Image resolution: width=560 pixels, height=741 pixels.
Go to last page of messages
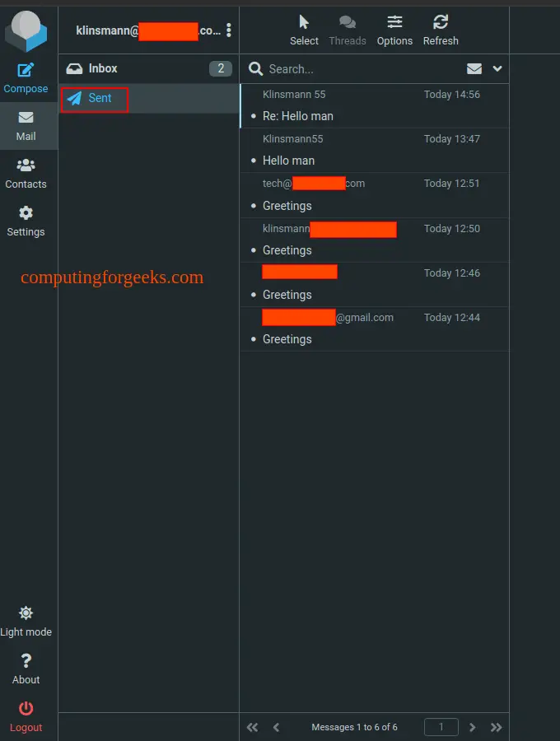pyautogui.click(x=496, y=727)
